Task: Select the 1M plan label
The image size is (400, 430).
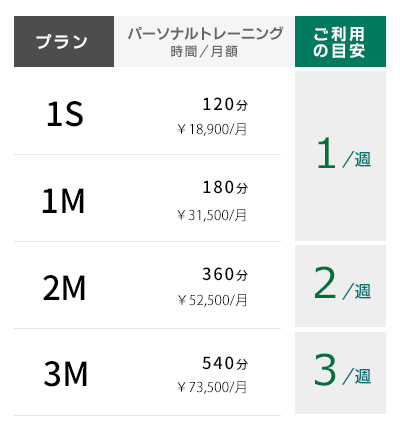Action: tap(63, 201)
